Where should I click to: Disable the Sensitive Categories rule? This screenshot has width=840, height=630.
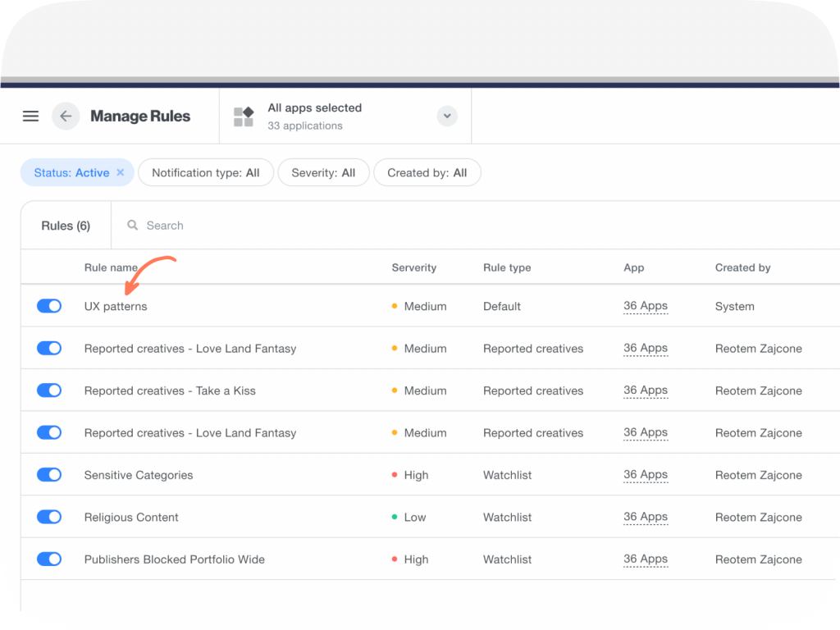tap(48, 474)
